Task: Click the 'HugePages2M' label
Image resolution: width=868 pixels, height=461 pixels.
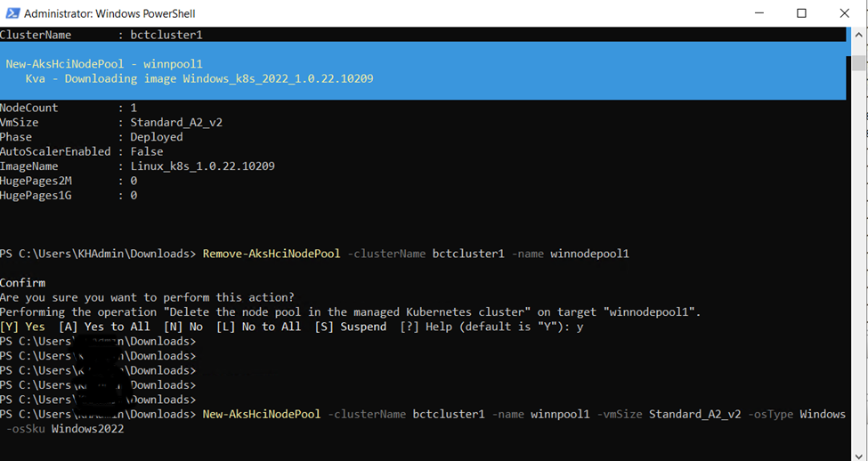Action: tap(36, 181)
